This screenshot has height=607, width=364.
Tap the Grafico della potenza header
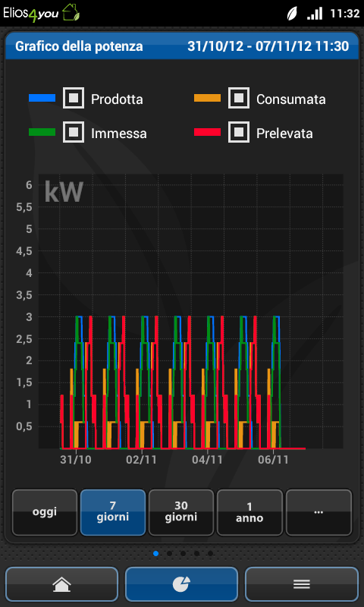click(79, 46)
